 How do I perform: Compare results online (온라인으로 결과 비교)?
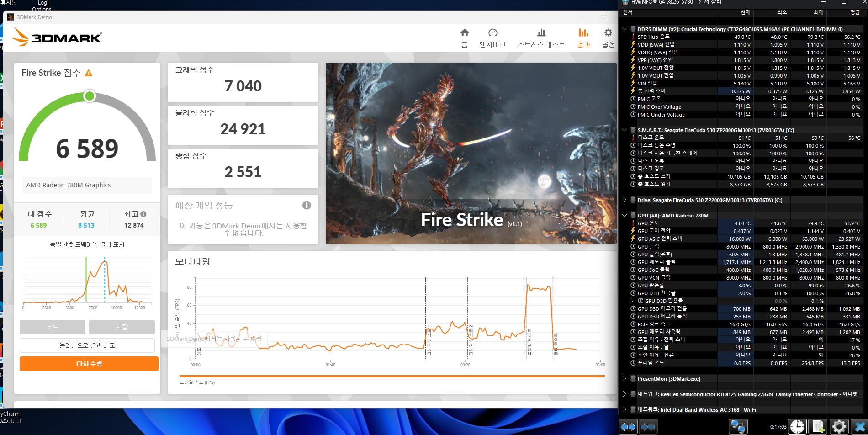pyautogui.click(x=87, y=345)
